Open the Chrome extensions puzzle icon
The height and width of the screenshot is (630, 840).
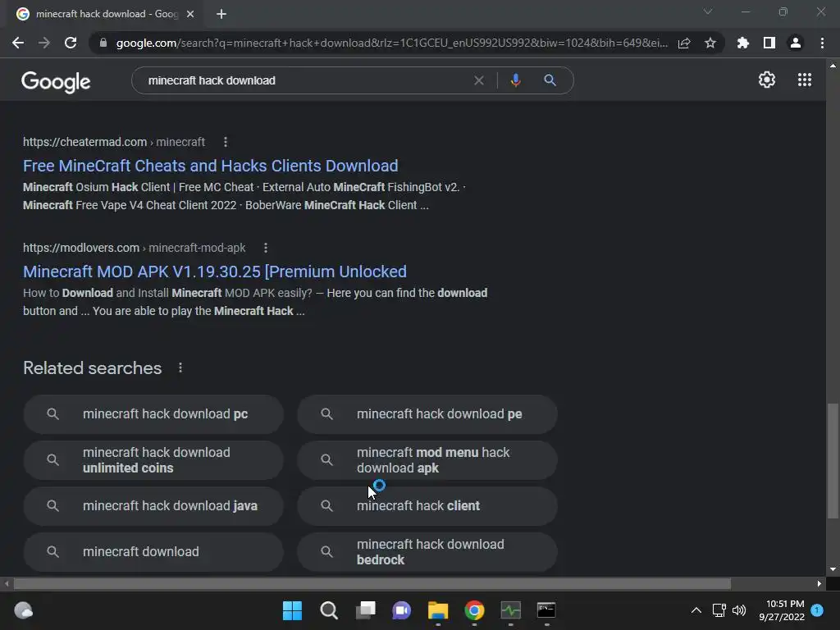tap(743, 43)
